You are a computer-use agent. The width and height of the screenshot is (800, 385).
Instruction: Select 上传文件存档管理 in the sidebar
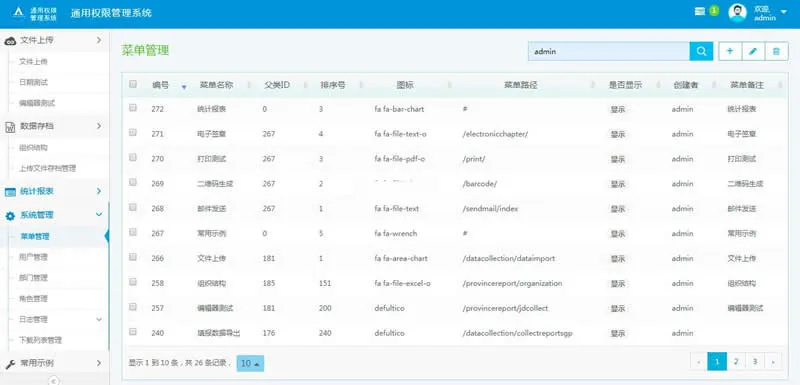coord(48,169)
